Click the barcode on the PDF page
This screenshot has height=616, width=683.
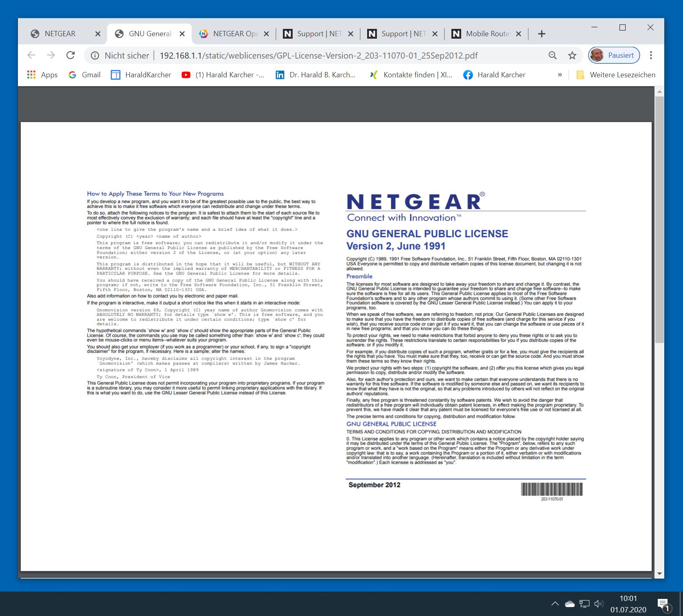pos(552,489)
